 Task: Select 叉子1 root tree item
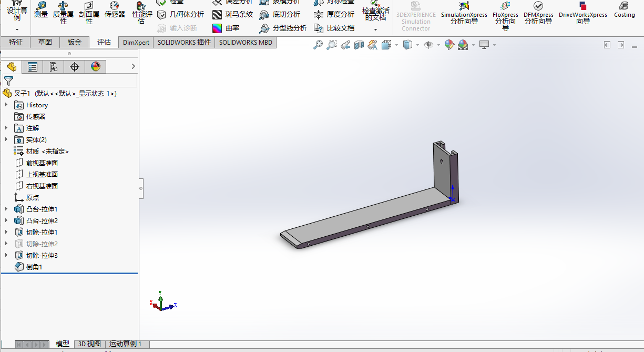click(x=60, y=93)
